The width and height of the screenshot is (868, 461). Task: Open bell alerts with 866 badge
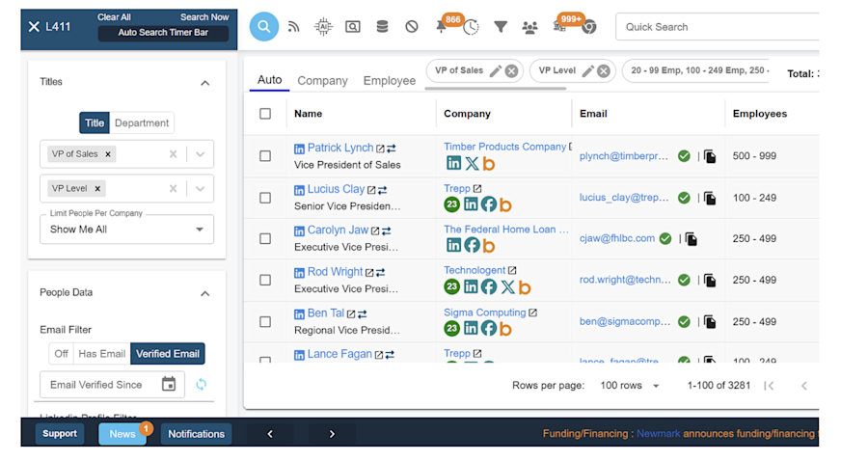tap(441, 27)
